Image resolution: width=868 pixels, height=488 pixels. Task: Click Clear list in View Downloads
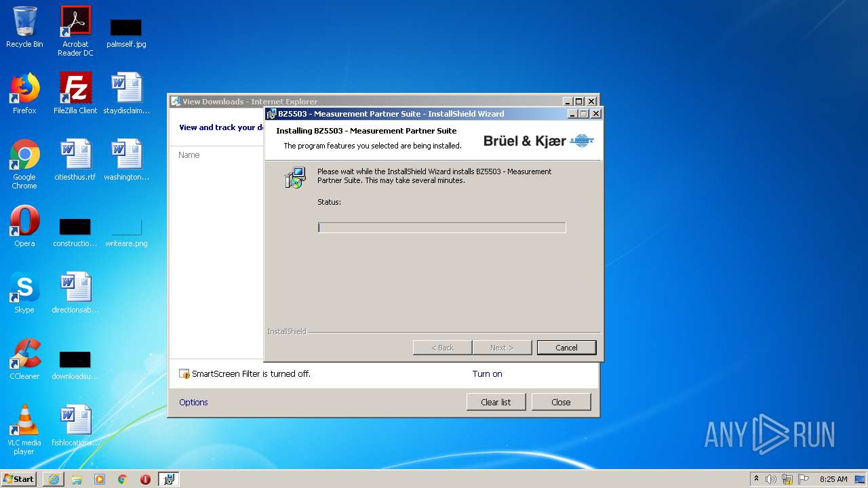tap(496, 402)
